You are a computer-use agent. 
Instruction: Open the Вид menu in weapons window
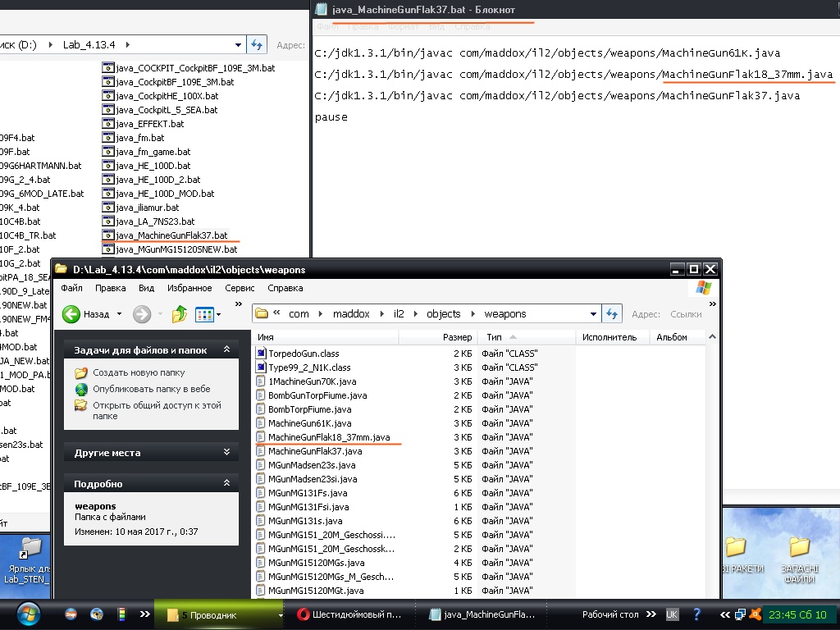click(x=146, y=288)
